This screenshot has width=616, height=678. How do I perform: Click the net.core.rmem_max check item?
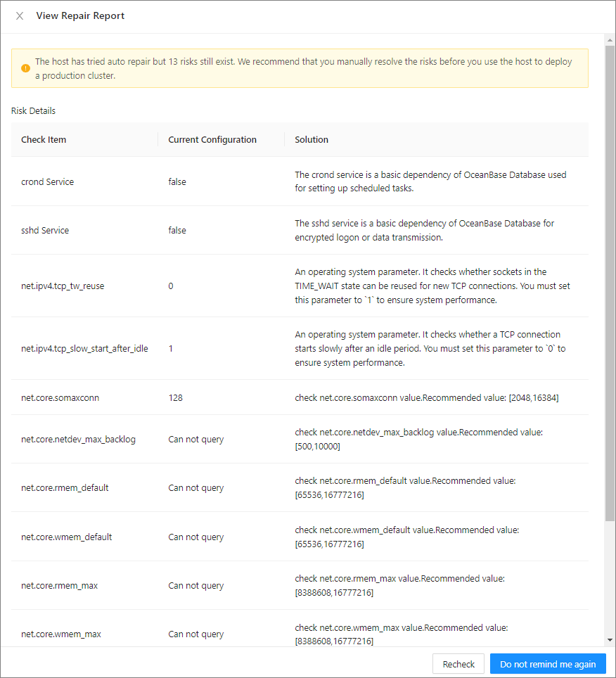tap(59, 585)
